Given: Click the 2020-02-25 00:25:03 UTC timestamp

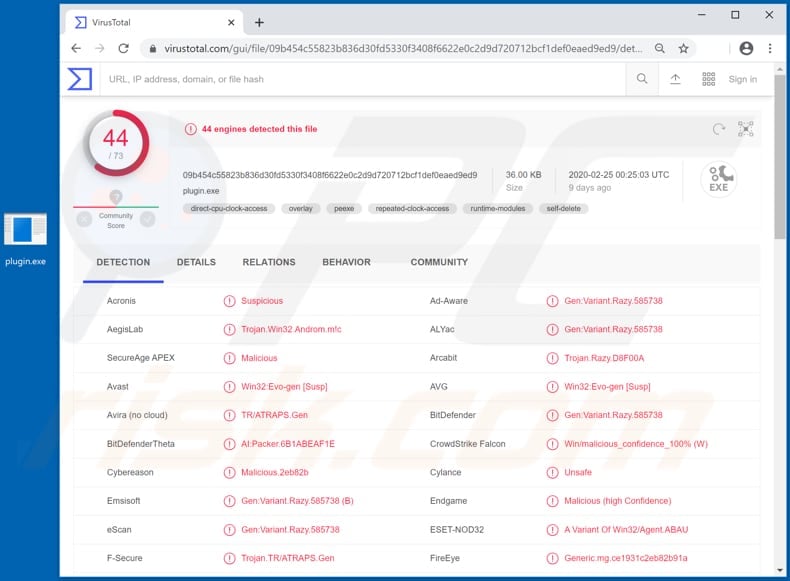Looking at the screenshot, I should coord(619,174).
